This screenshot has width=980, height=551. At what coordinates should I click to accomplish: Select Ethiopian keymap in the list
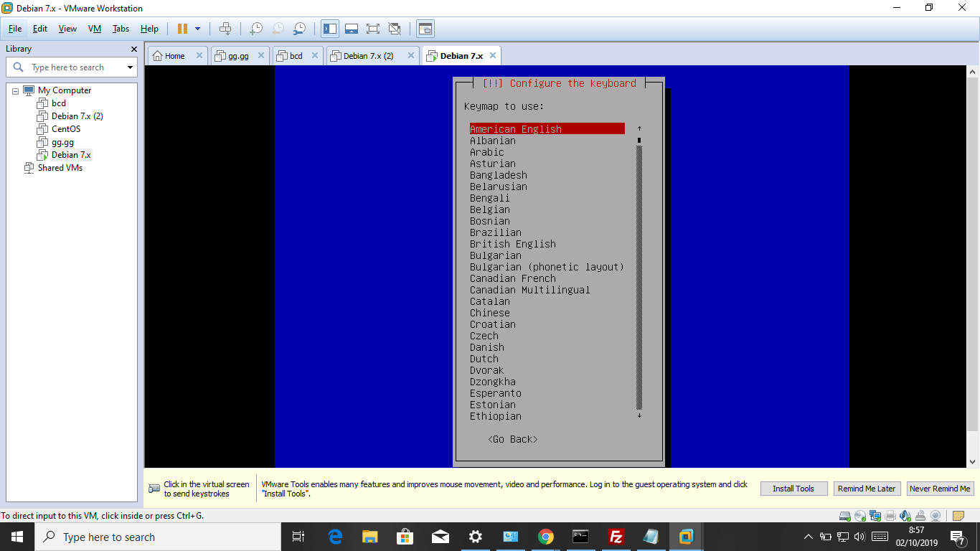[x=496, y=416]
